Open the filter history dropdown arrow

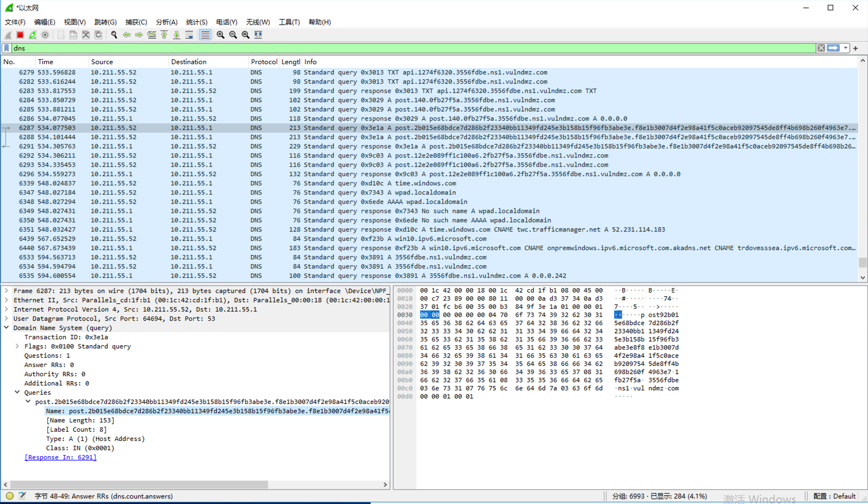pyautogui.click(x=846, y=48)
